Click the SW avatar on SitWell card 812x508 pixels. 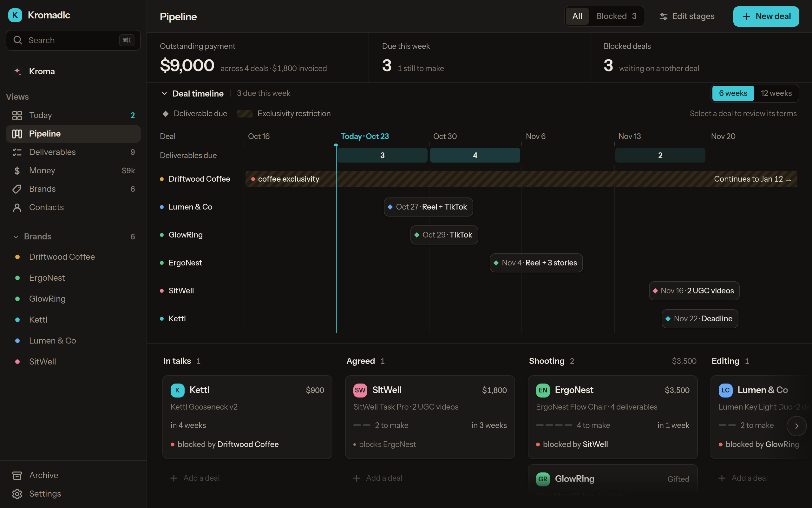pos(360,390)
